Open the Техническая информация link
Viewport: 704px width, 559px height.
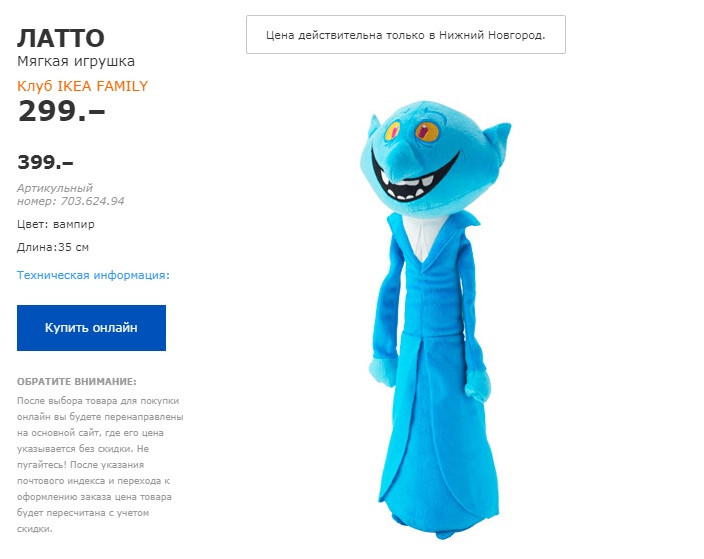(x=93, y=275)
